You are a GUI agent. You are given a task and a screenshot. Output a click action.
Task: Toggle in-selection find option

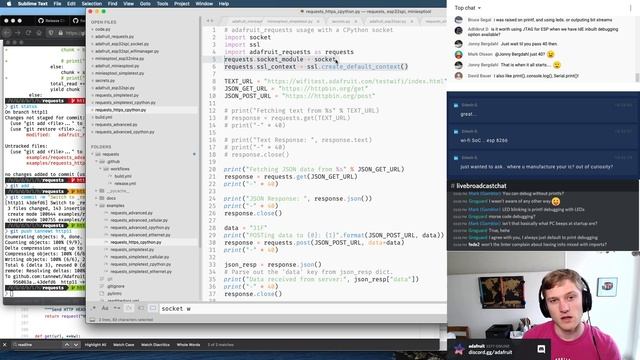pyautogui.click(x=141, y=309)
